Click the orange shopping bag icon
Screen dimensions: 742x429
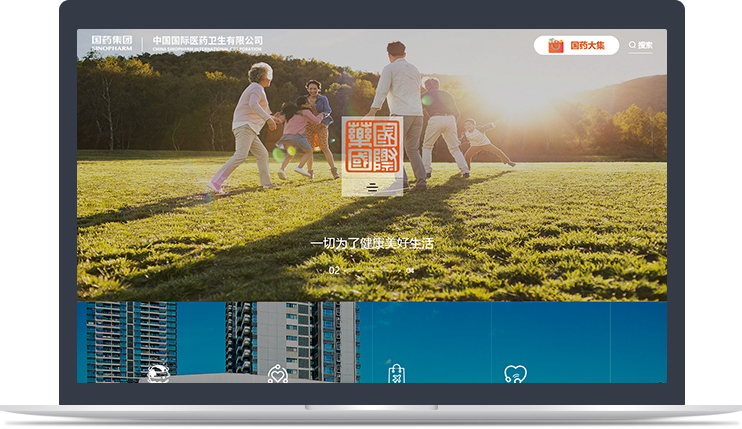(x=556, y=45)
